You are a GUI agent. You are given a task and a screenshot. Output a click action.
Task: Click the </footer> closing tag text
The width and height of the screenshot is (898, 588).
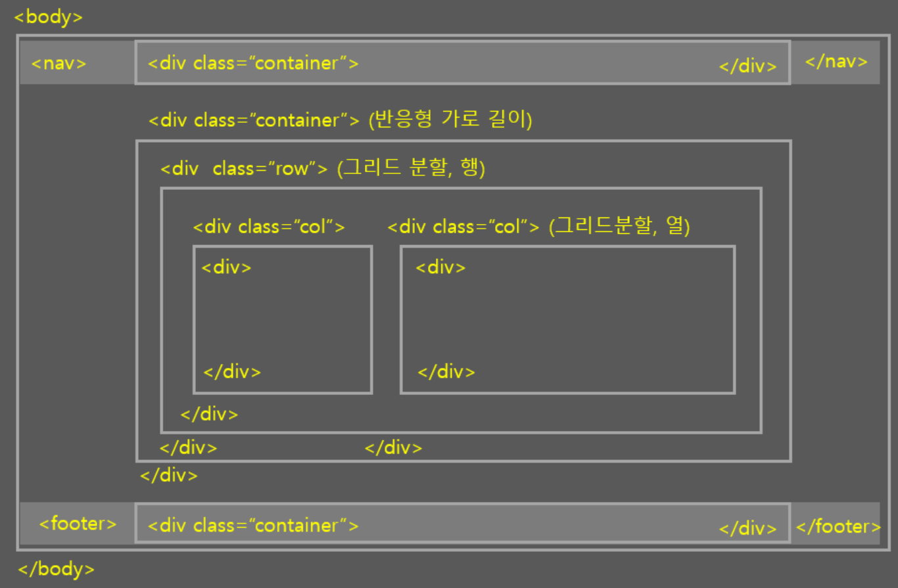coord(838,526)
